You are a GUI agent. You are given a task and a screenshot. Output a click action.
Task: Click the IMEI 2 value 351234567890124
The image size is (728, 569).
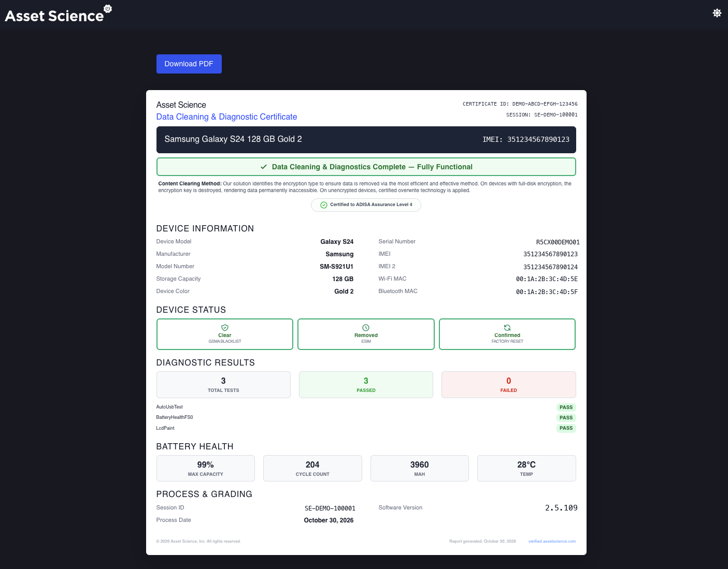click(551, 267)
